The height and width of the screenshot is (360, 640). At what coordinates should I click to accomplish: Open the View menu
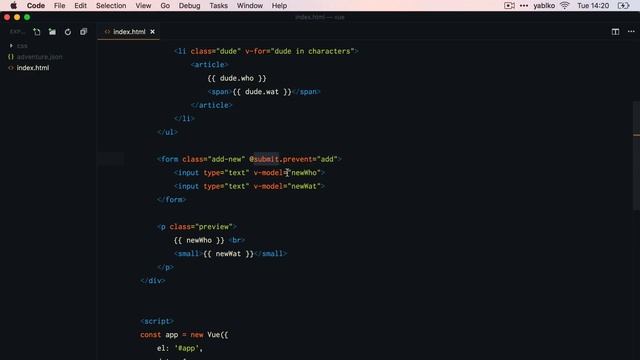(143, 6)
